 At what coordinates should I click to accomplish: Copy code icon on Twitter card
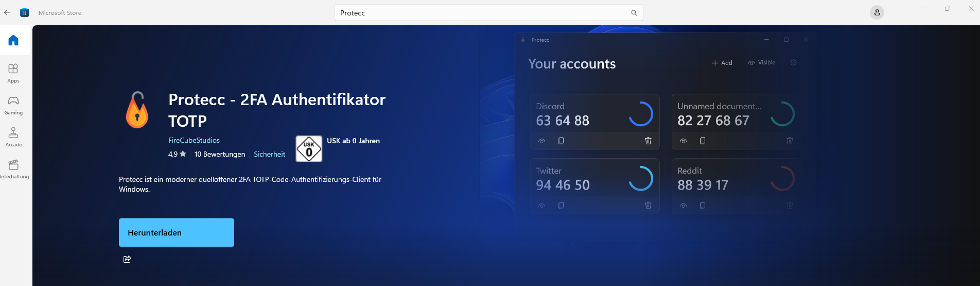[x=561, y=205]
